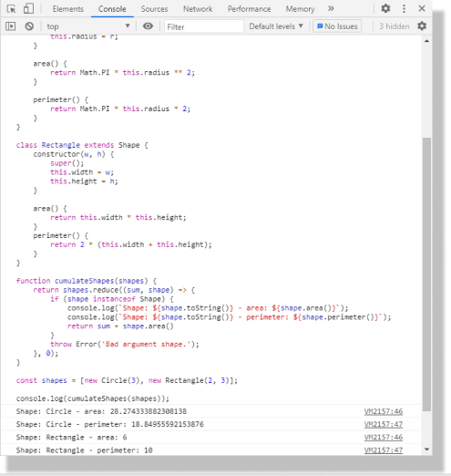Focus the Filter input field
Image resolution: width=451 pixels, height=476 pixels.
[204, 26]
